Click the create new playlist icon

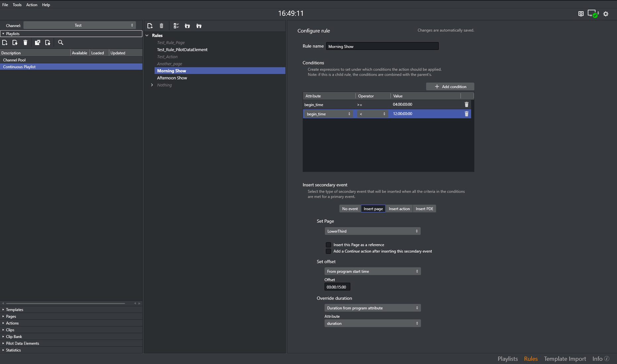click(x=5, y=42)
